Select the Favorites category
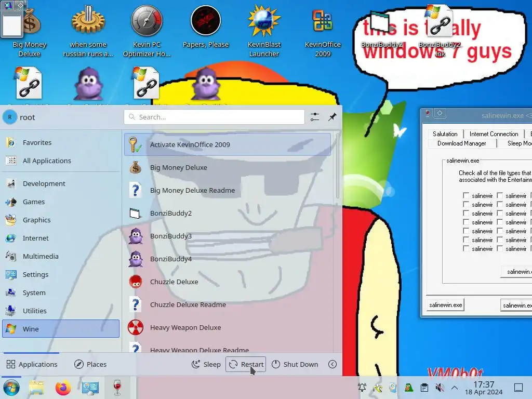 click(x=61, y=142)
